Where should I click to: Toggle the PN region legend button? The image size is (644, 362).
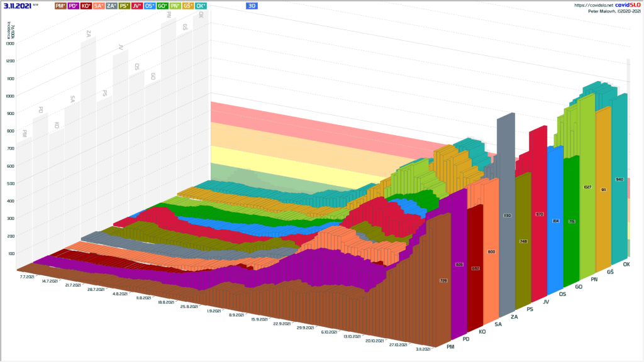(175, 6)
